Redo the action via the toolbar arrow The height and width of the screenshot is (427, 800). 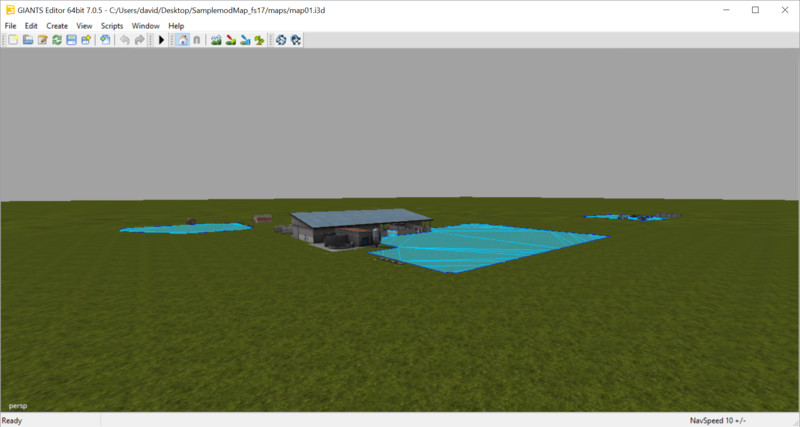click(x=139, y=40)
